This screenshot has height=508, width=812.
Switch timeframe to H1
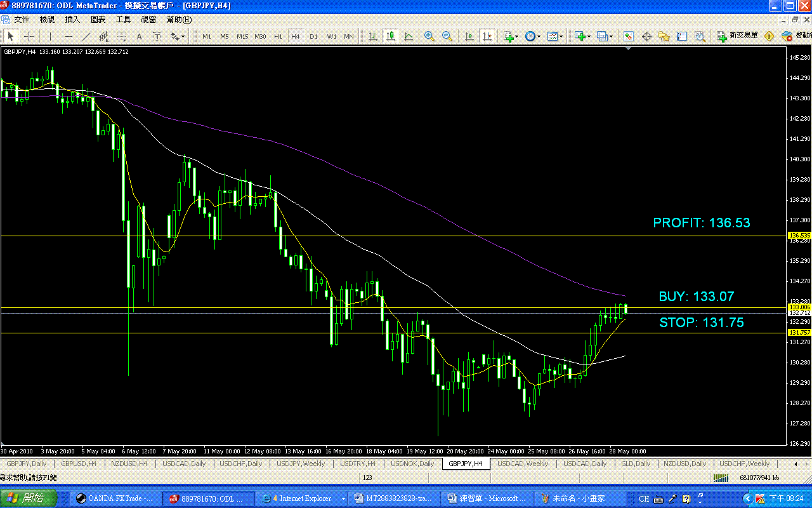[278, 36]
